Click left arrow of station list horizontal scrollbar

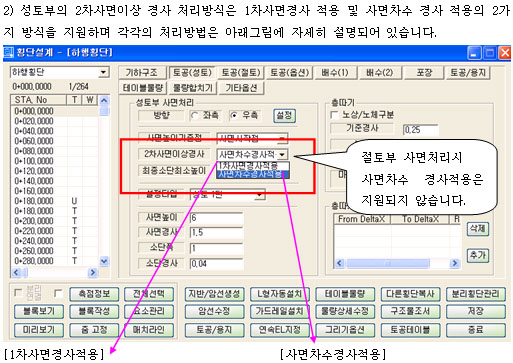click(x=16, y=273)
